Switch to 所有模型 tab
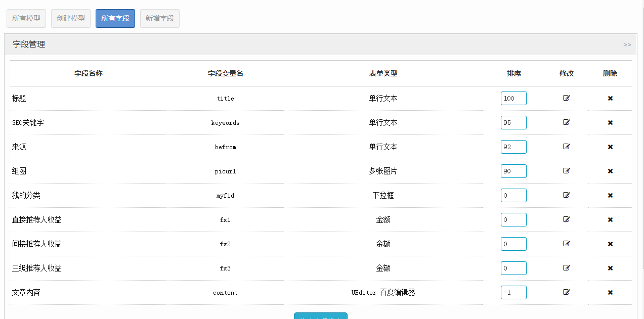The height and width of the screenshot is (319, 644). click(x=26, y=18)
